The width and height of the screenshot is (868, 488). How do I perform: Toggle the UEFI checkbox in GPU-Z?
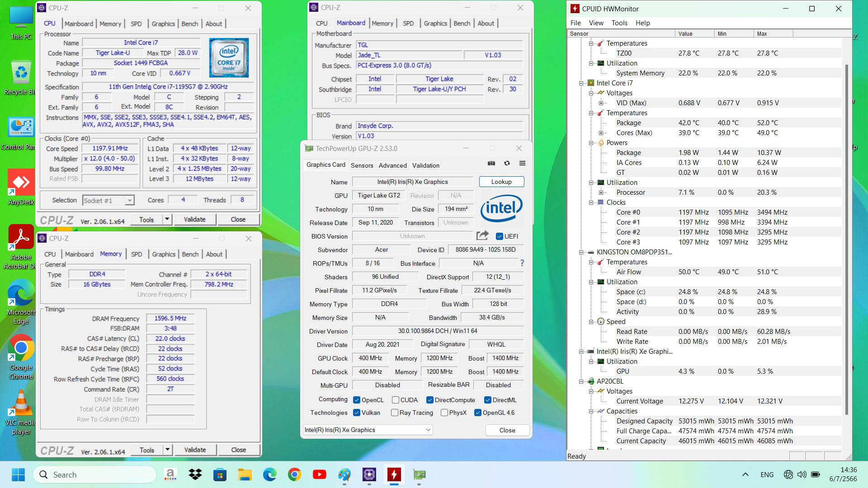pyautogui.click(x=499, y=236)
